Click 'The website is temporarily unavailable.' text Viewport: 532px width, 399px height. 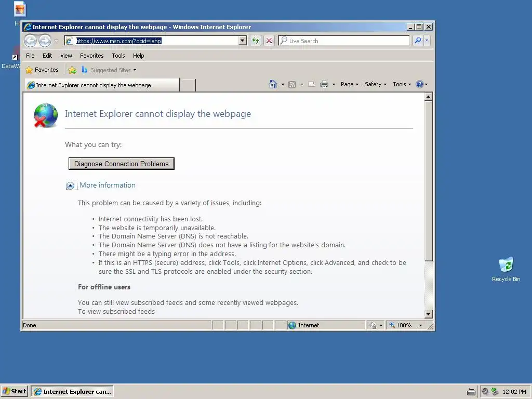click(157, 228)
